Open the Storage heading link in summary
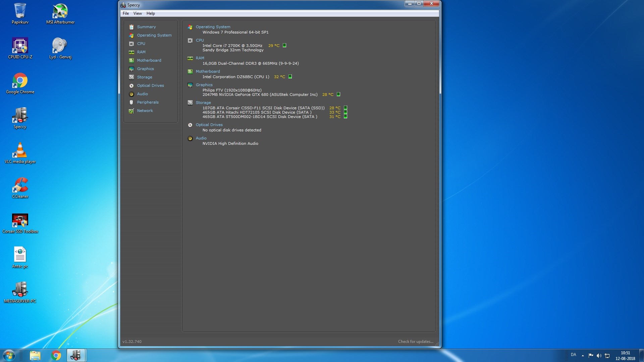Viewport: 644px width, 362px height. pos(203,103)
